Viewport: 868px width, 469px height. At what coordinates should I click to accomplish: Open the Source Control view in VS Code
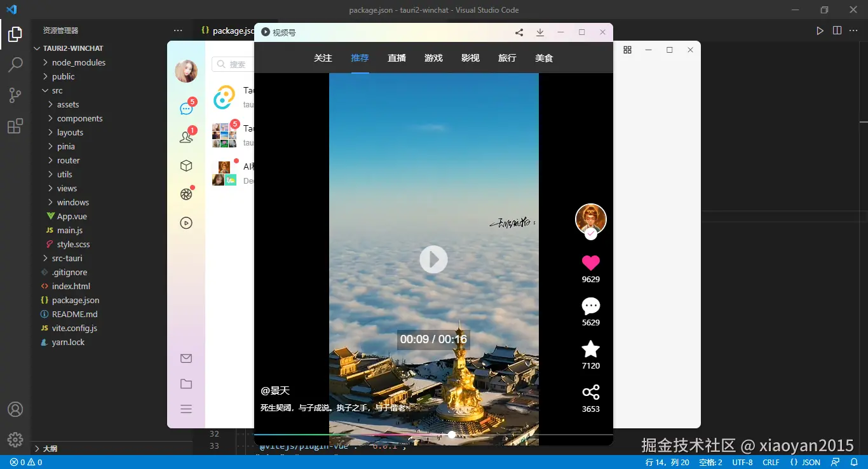15,95
